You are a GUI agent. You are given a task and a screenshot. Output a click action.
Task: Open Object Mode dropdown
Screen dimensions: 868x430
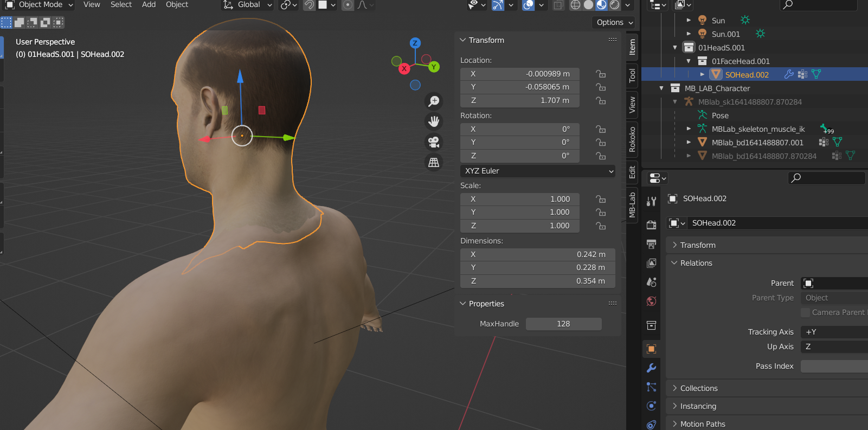click(40, 5)
